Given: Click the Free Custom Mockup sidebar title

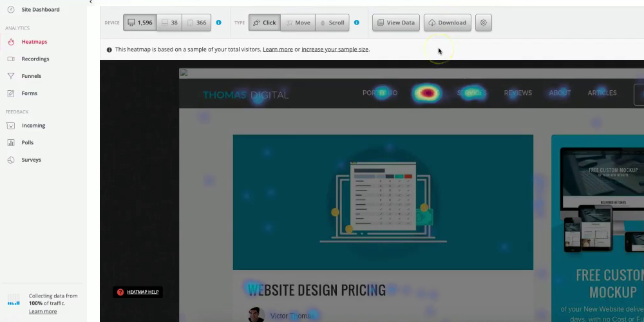Looking at the screenshot, I should [x=611, y=283].
